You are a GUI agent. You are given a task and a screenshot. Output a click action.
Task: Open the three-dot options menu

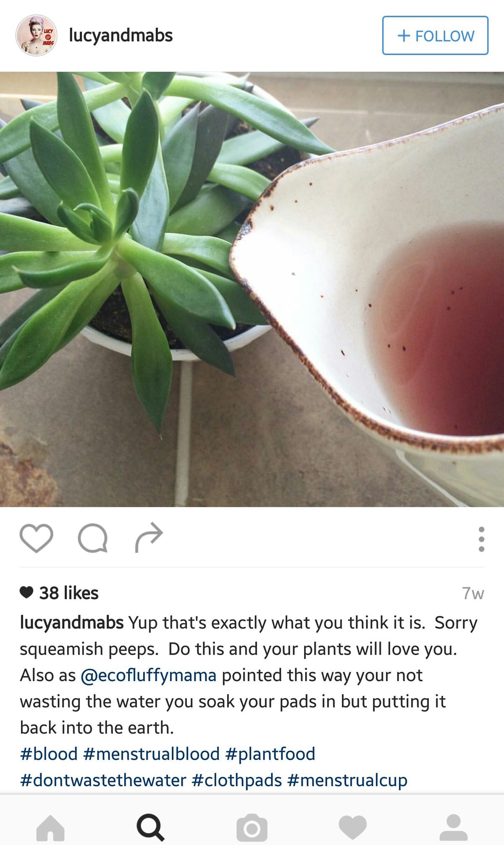coord(481,539)
